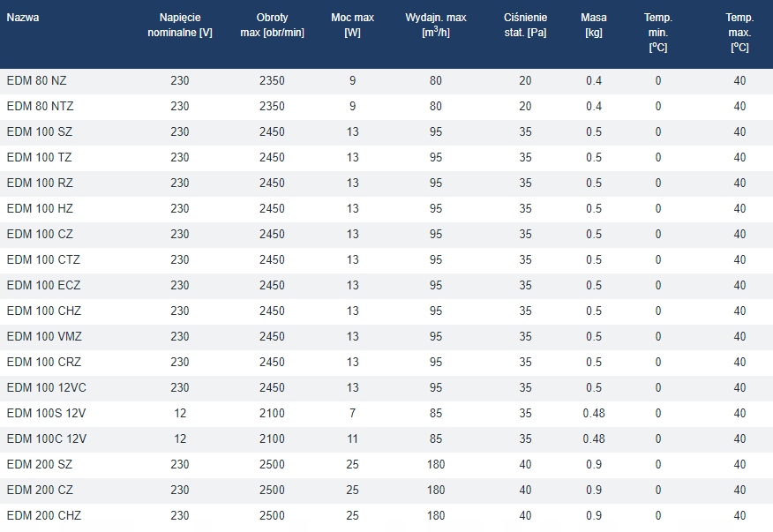This screenshot has height=532, width=773.
Task: Click the 7 W power value cell
Action: pyautogui.click(x=353, y=414)
